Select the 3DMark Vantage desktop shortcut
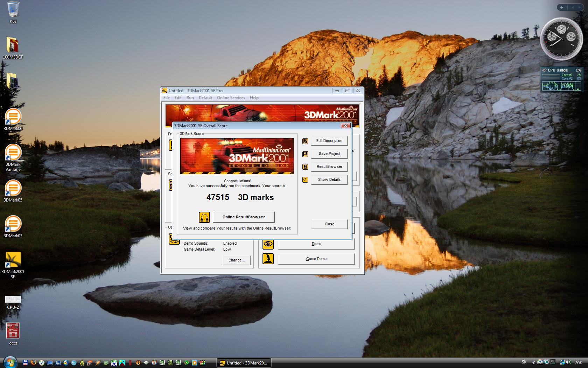Viewport: 588px width, 368px height. 13,158
